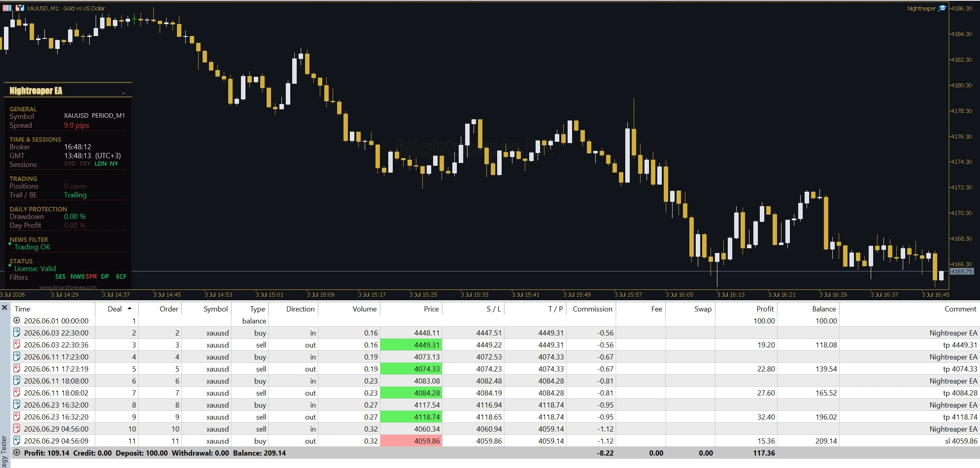
Task: Click the green highlighted price 4118.74
Action: [x=411, y=417]
